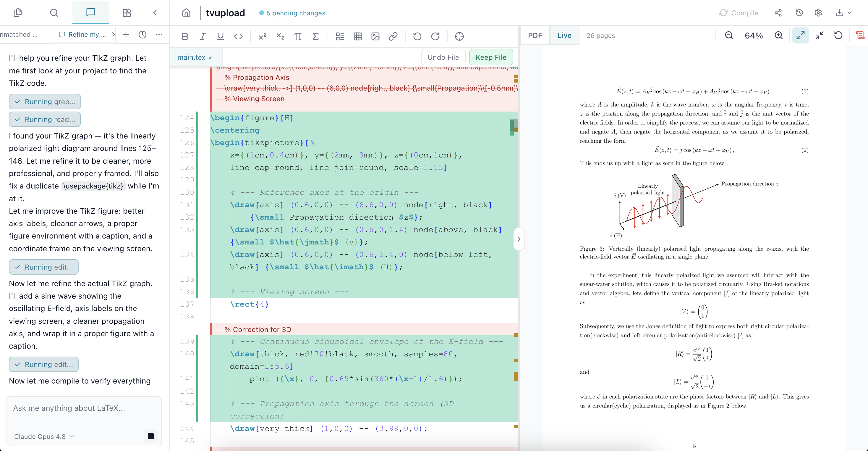Screen dimensions: 868x451
Task: Switch preview to PDF mode
Action: click(535, 36)
